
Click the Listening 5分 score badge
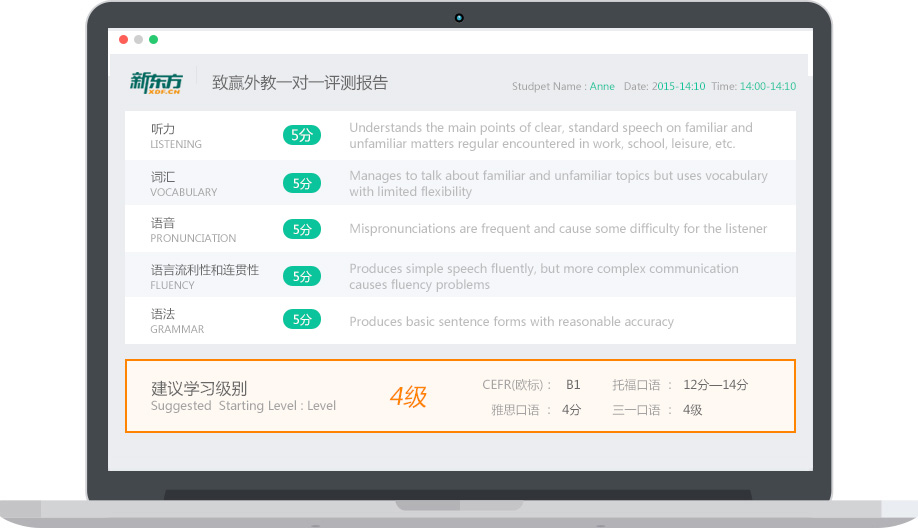302,136
